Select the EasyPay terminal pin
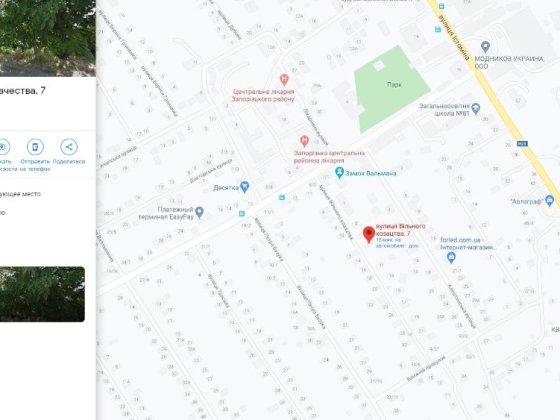 pyautogui.click(x=199, y=212)
